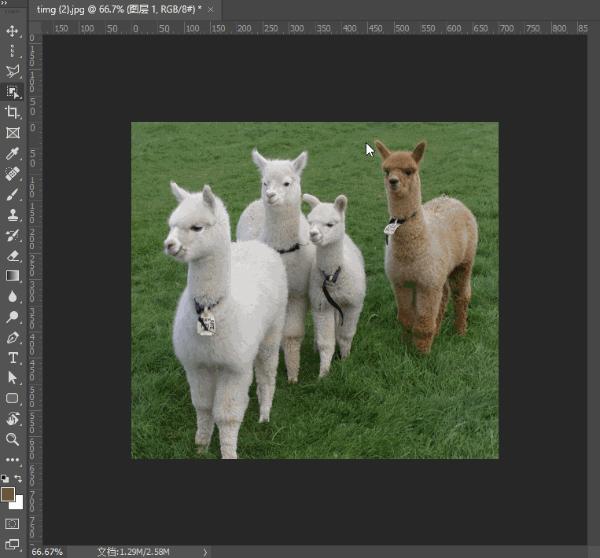Select the Brush tool

tap(12, 194)
